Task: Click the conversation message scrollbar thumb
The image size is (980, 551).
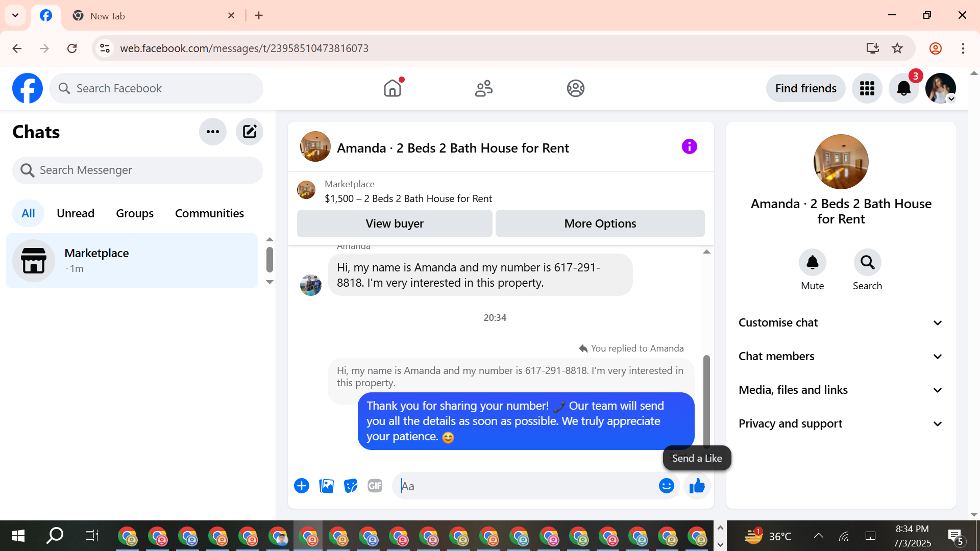Action: click(706, 400)
